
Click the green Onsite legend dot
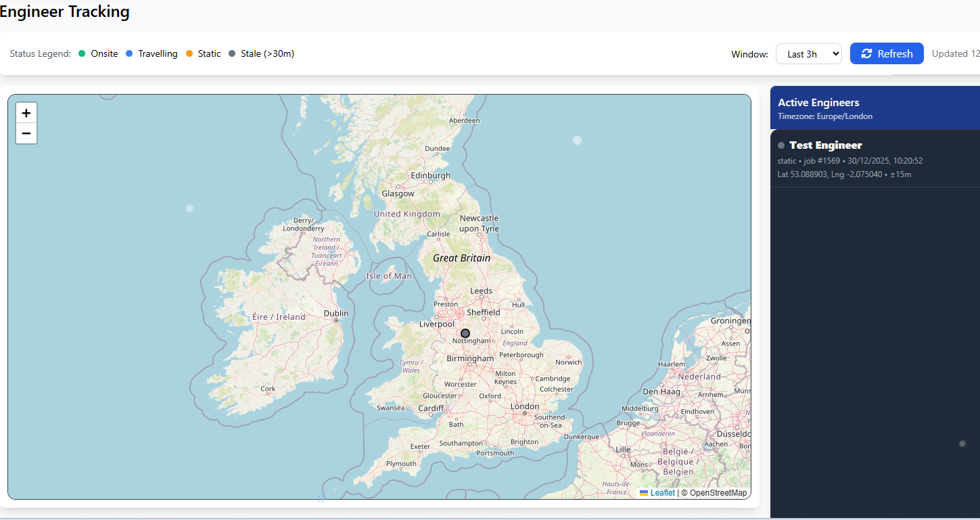pos(82,54)
